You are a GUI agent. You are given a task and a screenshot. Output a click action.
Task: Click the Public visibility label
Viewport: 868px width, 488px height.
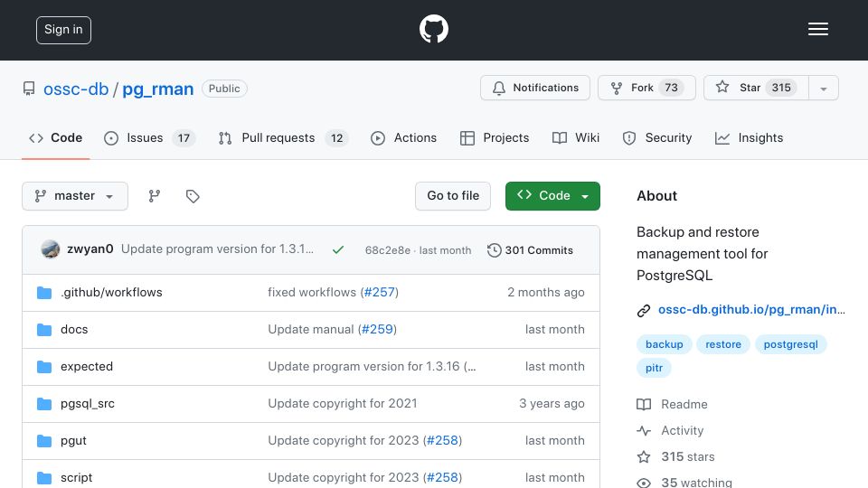224,89
